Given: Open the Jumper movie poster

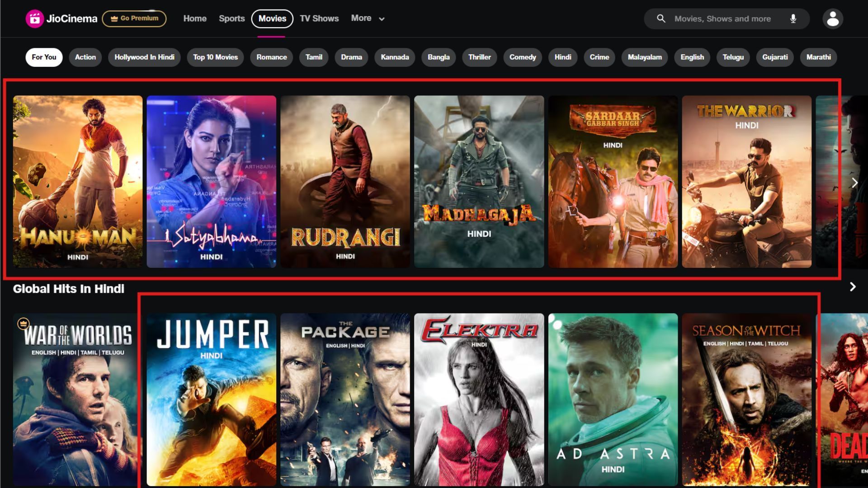Looking at the screenshot, I should pyautogui.click(x=211, y=400).
